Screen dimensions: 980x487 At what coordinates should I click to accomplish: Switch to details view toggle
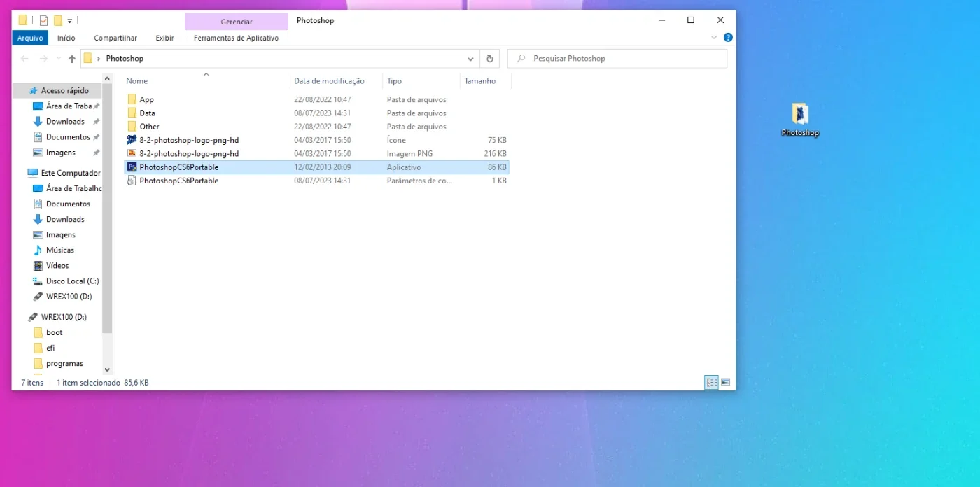[x=711, y=382]
